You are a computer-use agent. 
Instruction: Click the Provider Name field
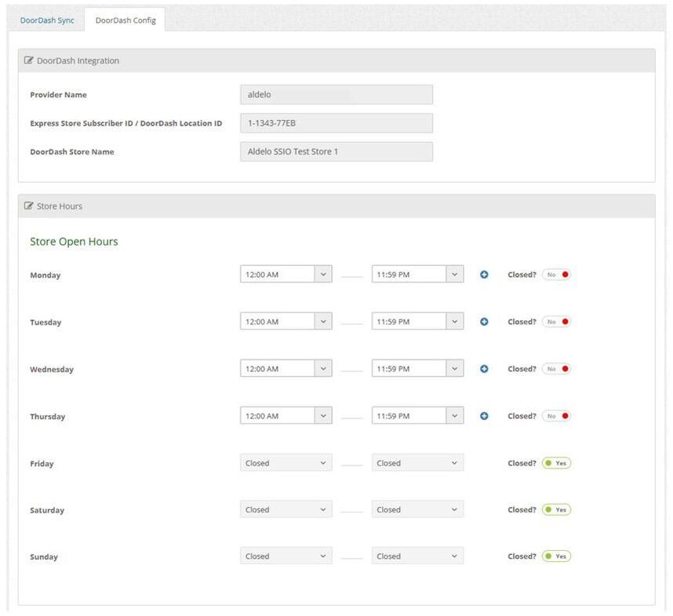336,94
